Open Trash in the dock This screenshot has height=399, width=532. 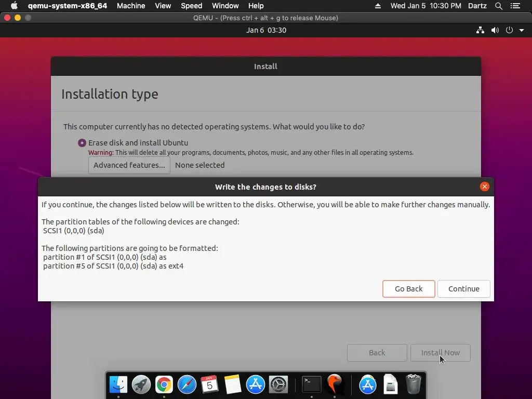tap(414, 385)
